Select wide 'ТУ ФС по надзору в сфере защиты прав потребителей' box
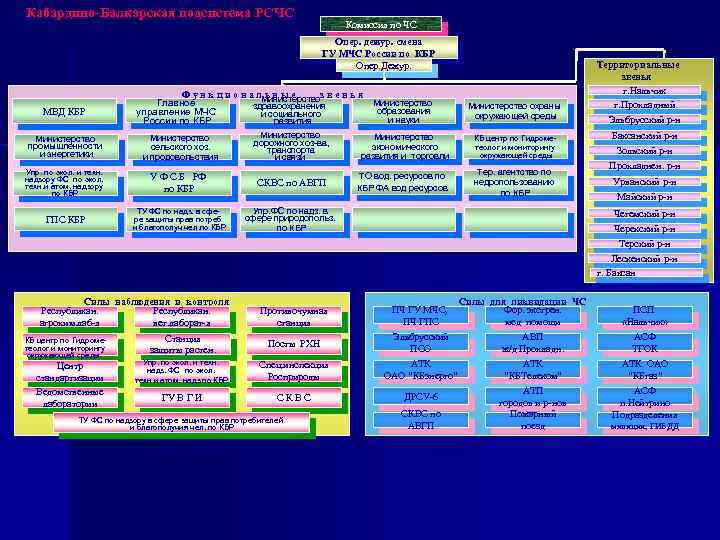This screenshot has width=720, height=540. [x=181, y=423]
